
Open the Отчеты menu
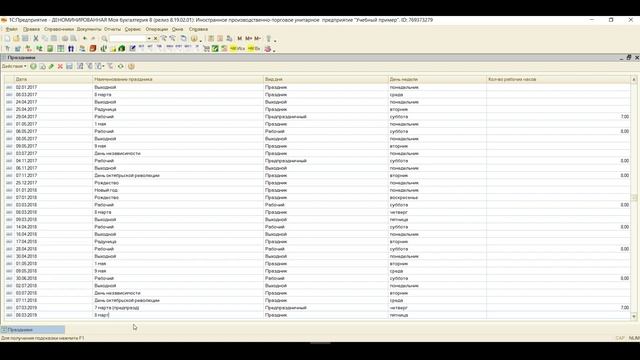coord(112,29)
